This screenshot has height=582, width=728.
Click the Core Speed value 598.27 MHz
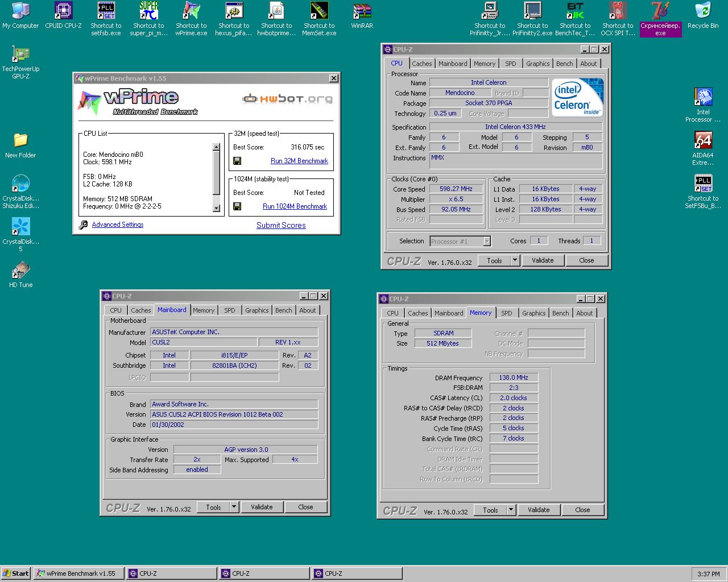pos(456,189)
